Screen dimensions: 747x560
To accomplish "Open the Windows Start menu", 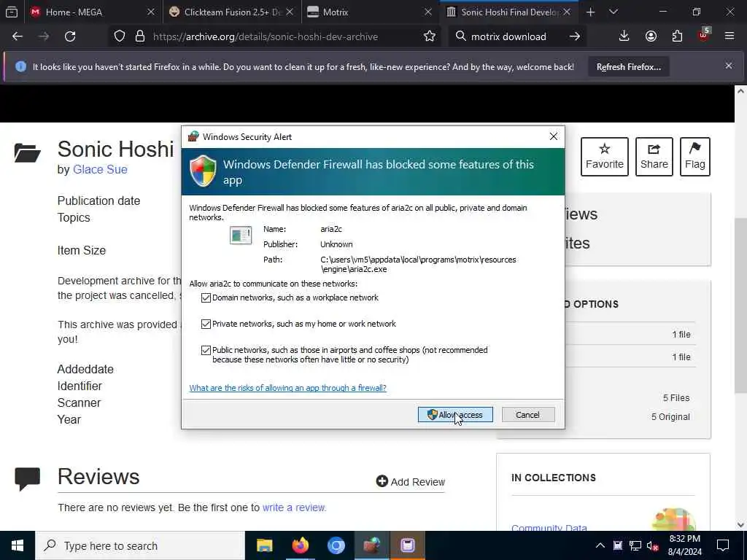I will coord(18,545).
